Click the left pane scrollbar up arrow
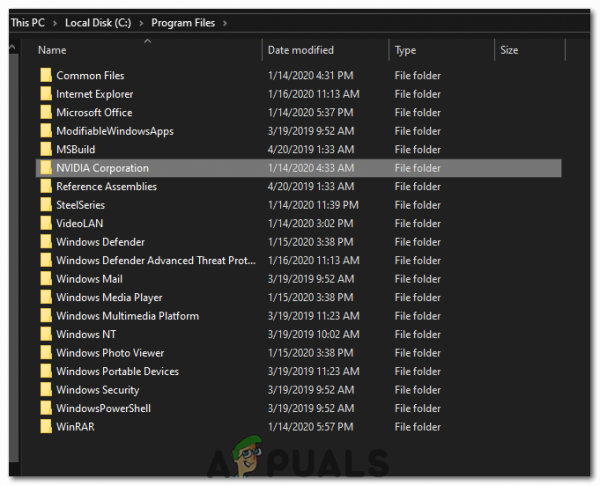Screen dimensions: 600x486 13,47
